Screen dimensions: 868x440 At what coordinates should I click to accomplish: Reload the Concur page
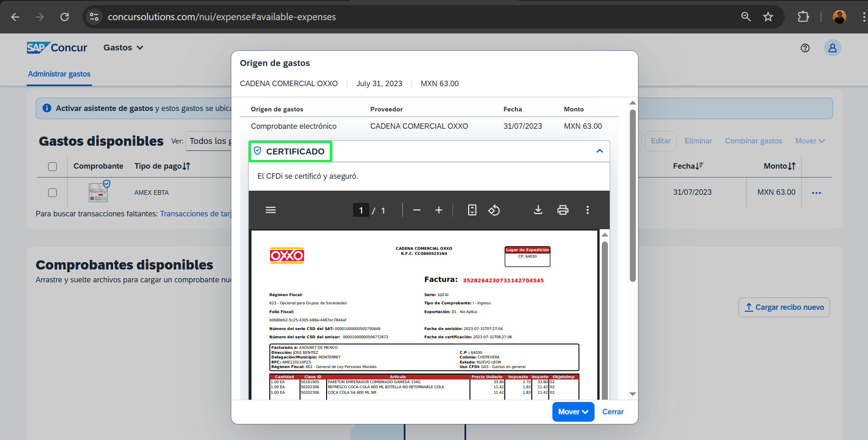click(x=65, y=17)
